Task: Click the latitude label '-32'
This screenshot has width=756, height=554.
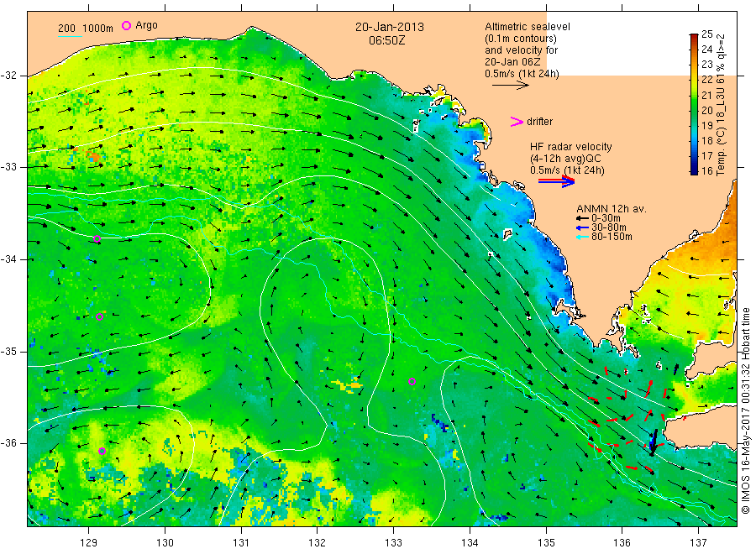Action: (x=8, y=76)
